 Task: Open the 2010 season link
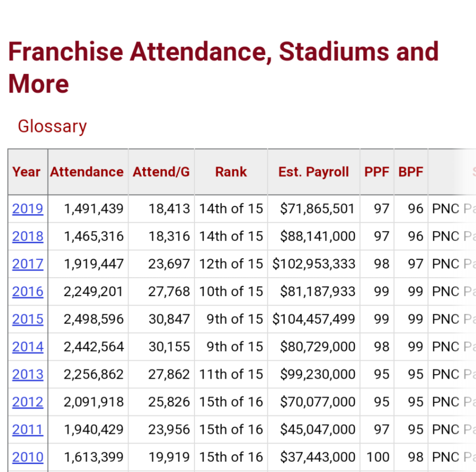point(28,457)
